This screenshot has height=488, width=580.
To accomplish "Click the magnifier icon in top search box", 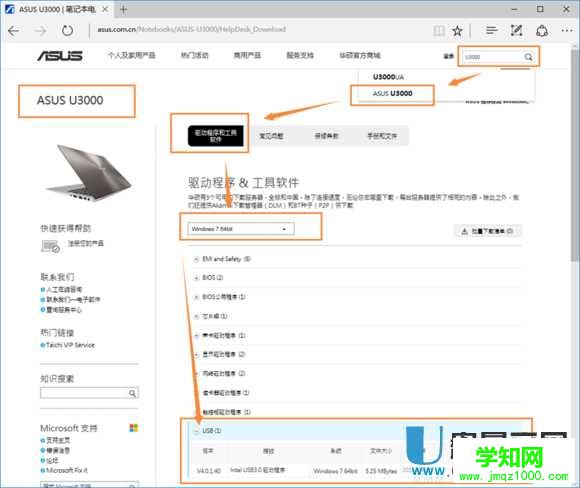I will pyautogui.click(x=528, y=57).
